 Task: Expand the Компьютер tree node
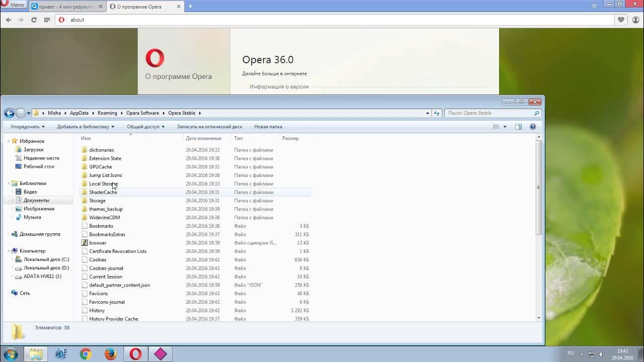pos(8,251)
